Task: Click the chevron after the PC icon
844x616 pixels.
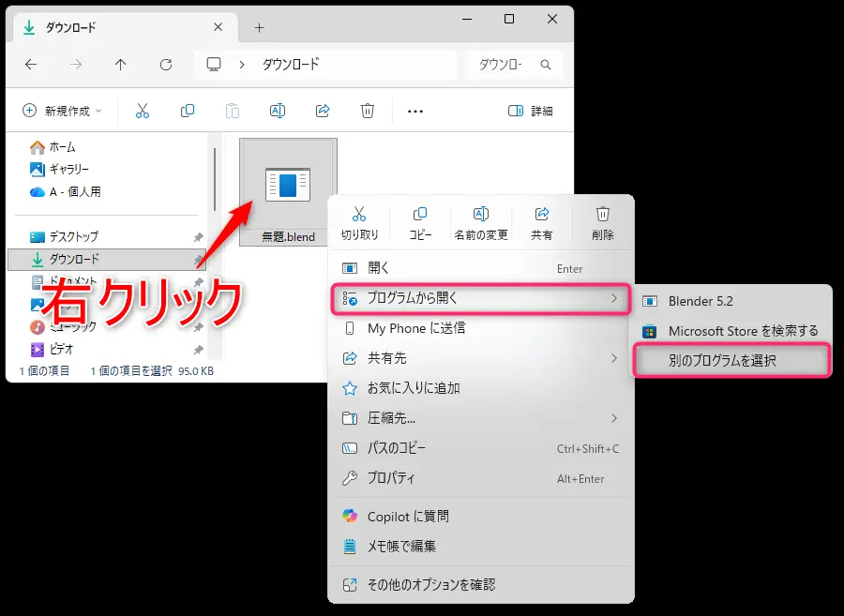Action: point(242,65)
